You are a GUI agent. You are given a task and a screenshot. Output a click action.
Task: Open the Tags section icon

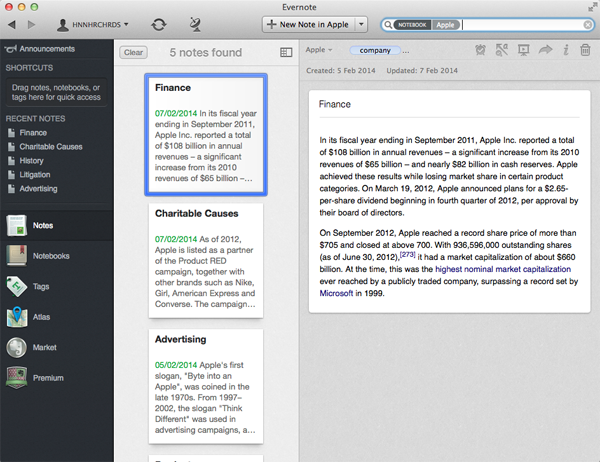click(16, 286)
